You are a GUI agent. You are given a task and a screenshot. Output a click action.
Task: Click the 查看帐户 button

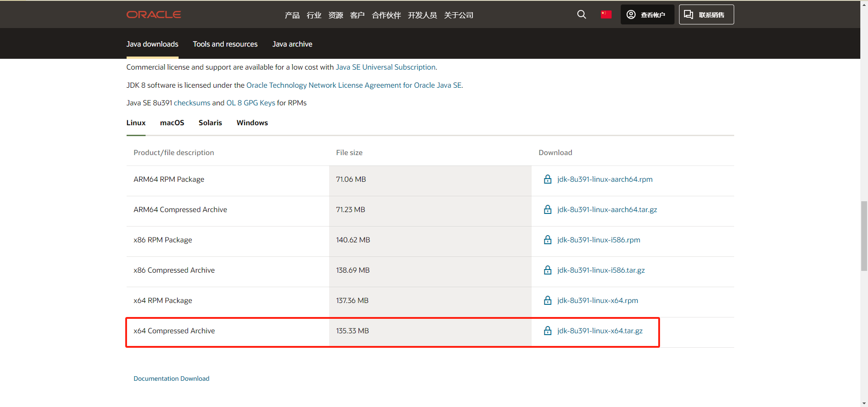pyautogui.click(x=647, y=14)
